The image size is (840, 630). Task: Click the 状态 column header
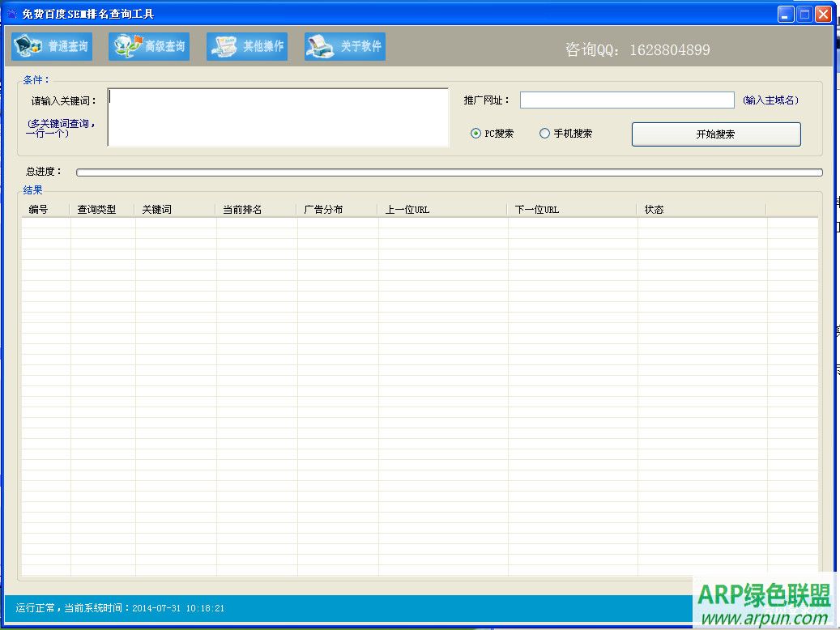pos(701,210)
